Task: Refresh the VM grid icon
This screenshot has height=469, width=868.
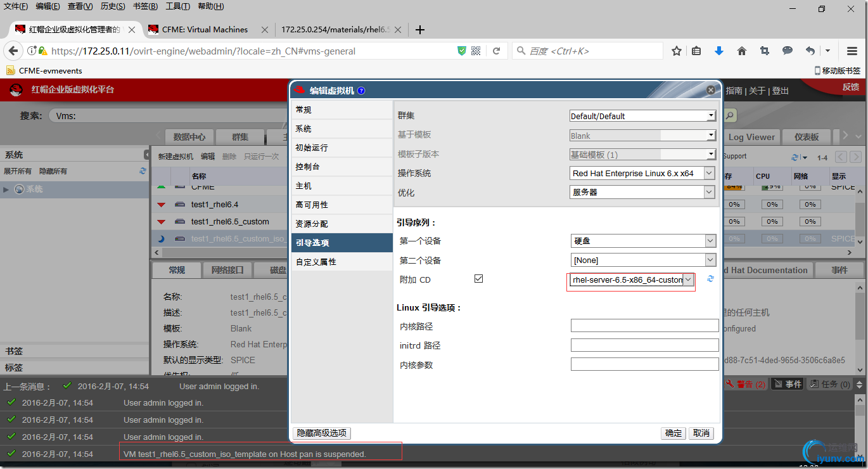Action: (795, 157)
